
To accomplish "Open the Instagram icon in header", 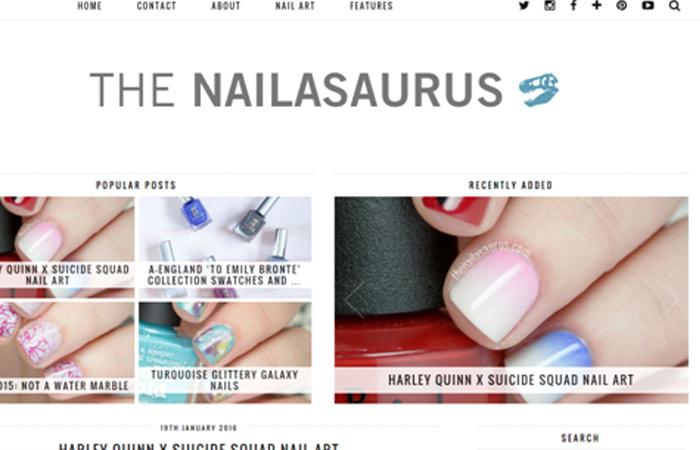I will click(550, 5).
